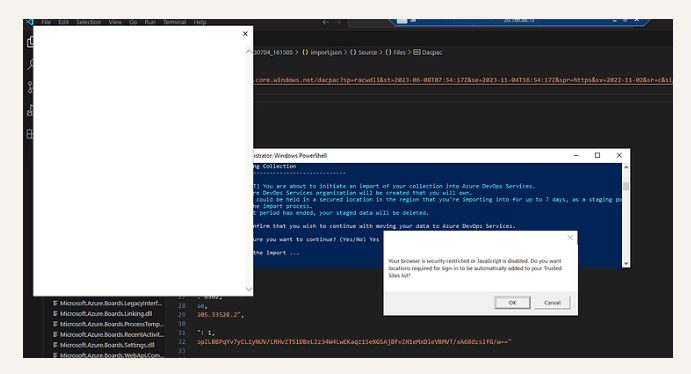Select Microsoft.Azure.Boards.LegacyInterf... file
The height and width of the screenshot is (374, 691).
pos(108,303)
